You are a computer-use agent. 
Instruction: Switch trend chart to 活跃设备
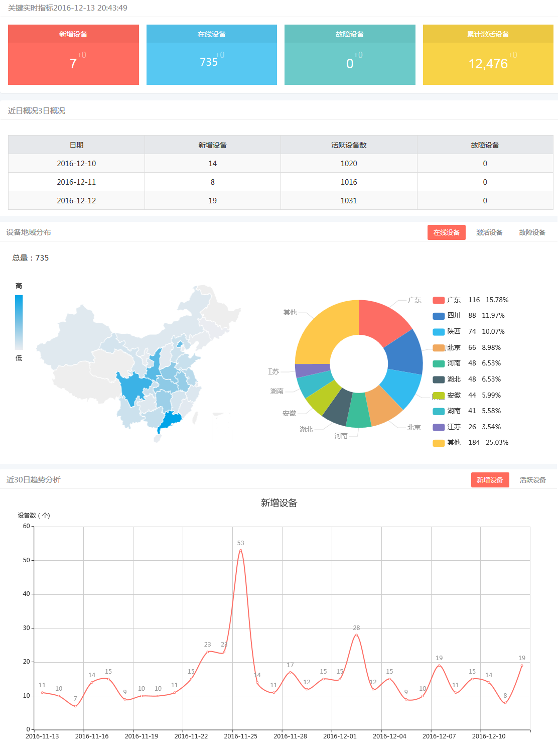pyautogui.click(x=532, y=480)
